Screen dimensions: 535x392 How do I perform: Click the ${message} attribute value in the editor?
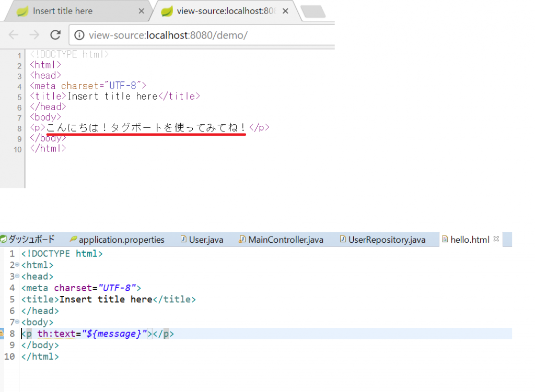coord(114,334)
